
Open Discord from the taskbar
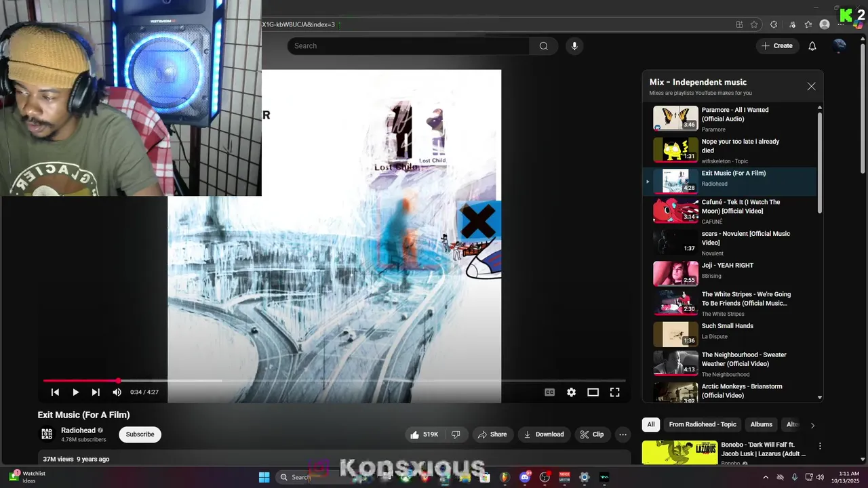tap(524, 477)
